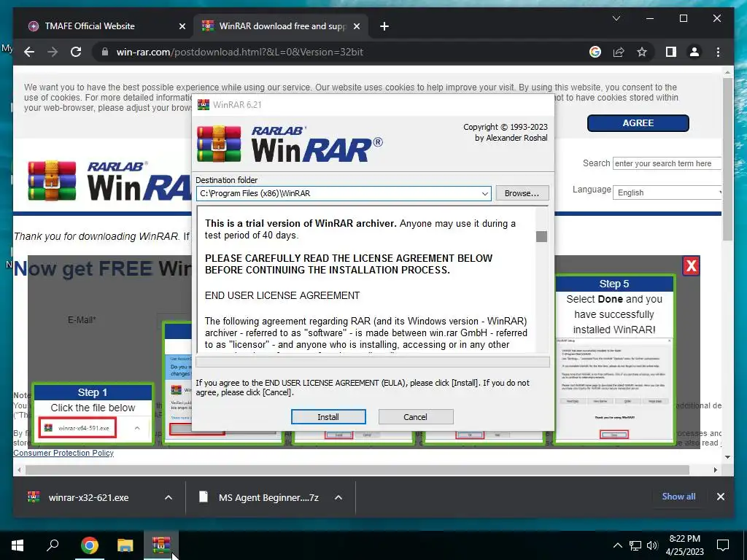Click the site lock icon in address bar

tap(105, 52)
